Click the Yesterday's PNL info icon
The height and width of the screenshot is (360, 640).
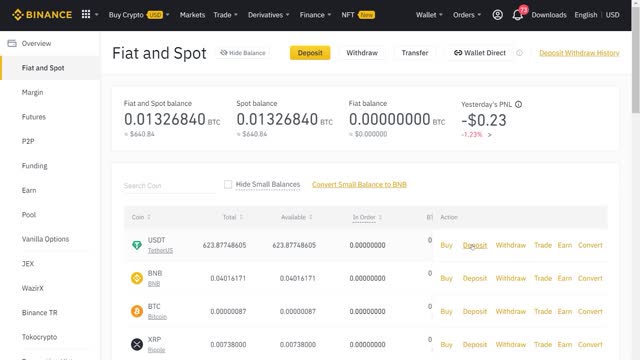(518, 104)
